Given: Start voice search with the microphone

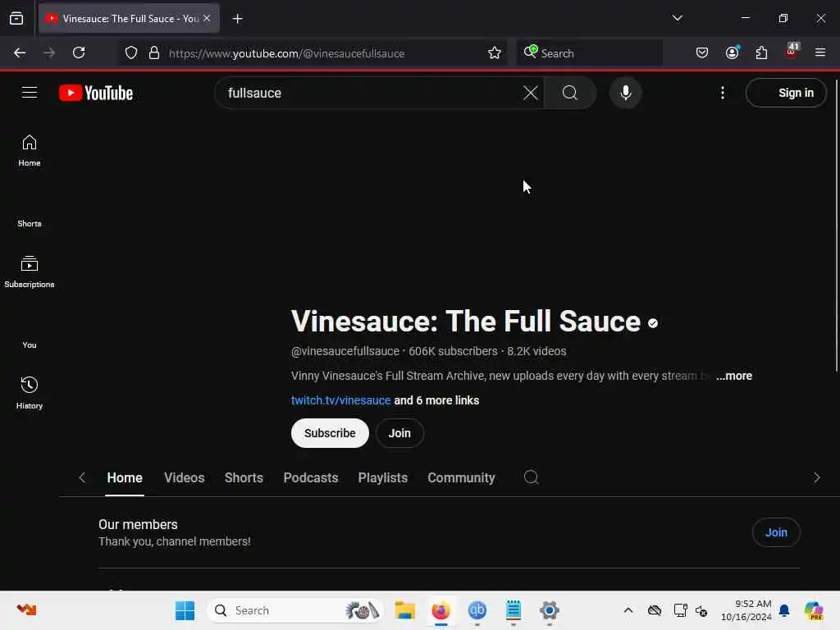Looking at the screenshot, I should tap(625, 93).
